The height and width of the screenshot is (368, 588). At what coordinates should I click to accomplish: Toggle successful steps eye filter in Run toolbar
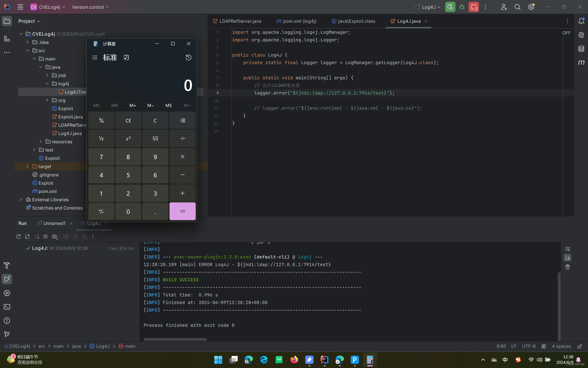coord(55,237)
